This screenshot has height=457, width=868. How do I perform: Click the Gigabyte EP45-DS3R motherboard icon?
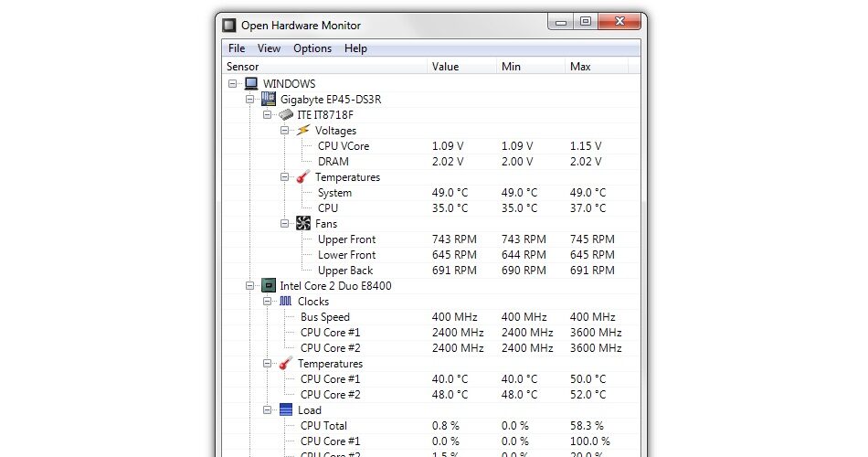tap(269, 100)
